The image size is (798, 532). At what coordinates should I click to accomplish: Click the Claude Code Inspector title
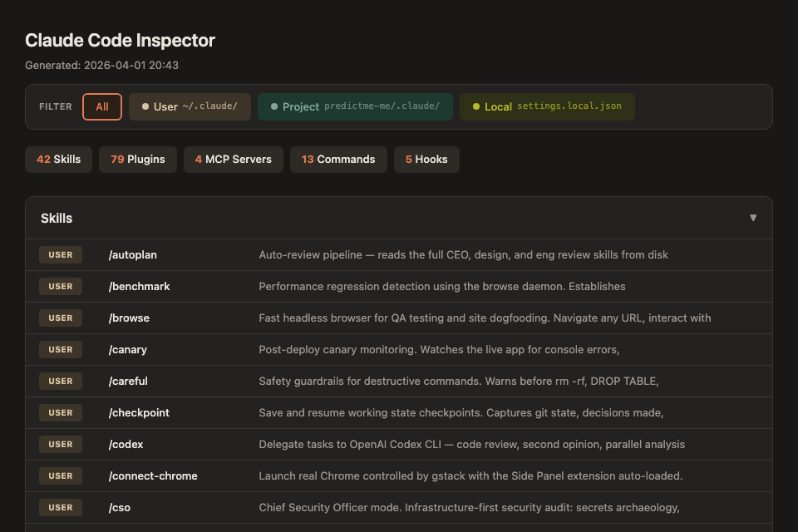120,40
